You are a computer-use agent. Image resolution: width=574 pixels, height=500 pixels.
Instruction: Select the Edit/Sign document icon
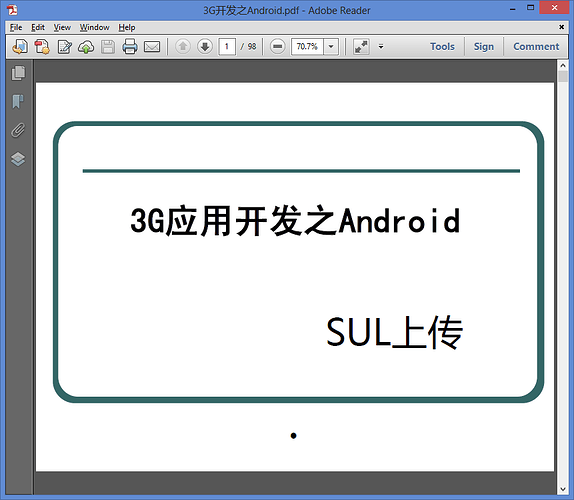point(64,47)
